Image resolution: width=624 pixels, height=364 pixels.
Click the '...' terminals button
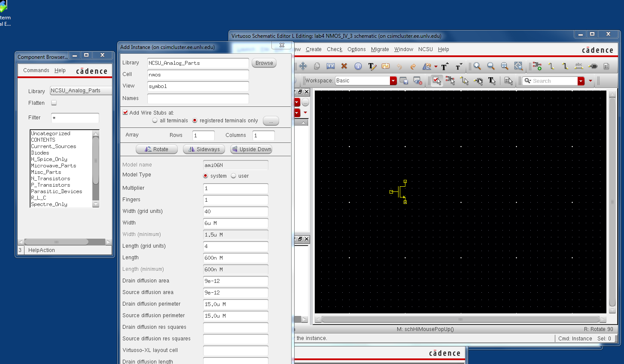tap(271, 121)
